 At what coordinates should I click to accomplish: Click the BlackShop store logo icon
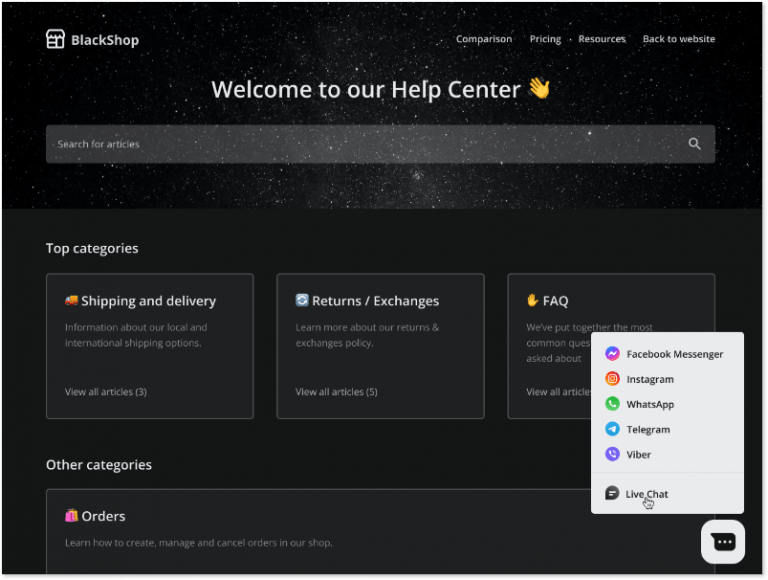pyautogui.click(x=55, y=40)
